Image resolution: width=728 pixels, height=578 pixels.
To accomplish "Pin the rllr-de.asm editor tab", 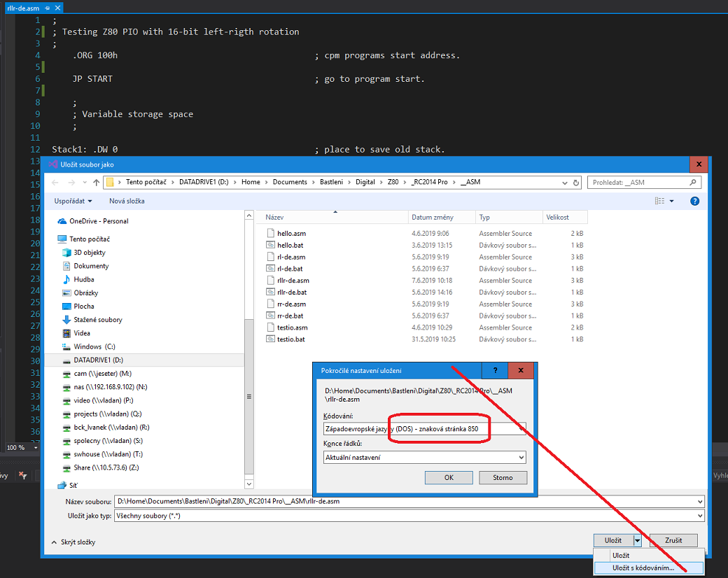I will [x=47, y=8].
